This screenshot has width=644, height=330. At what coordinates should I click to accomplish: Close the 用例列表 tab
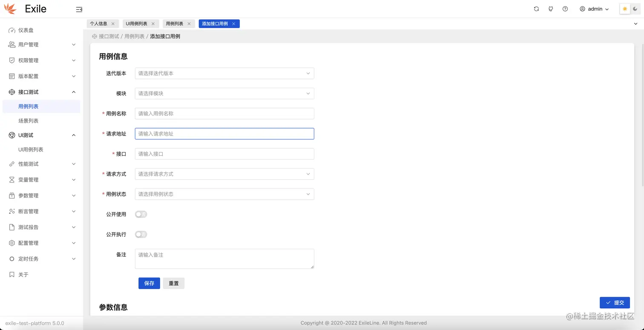(x=189, y=24)
